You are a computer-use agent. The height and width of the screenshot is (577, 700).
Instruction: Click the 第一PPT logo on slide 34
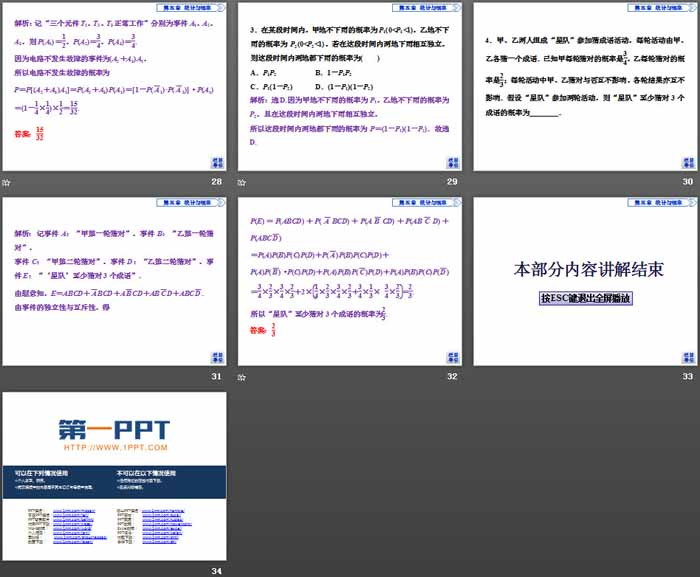(x=114, y=430)
